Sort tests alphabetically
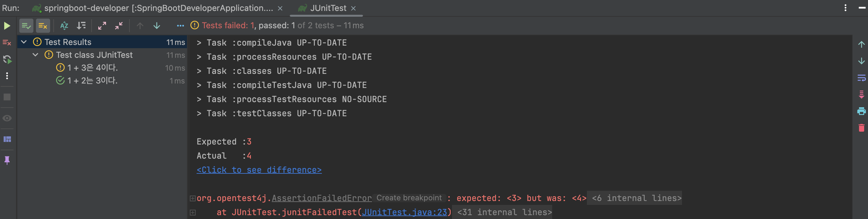868x219 pixels. click(x=64, y=26)
